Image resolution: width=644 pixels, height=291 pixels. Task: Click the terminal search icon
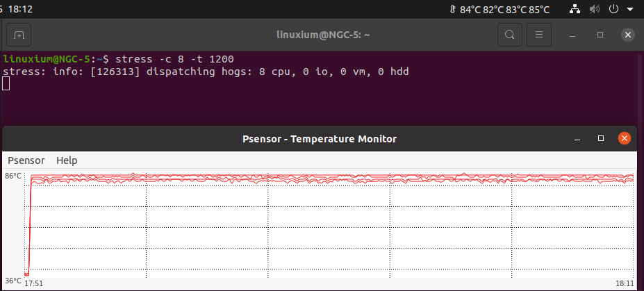coord(510,35)
